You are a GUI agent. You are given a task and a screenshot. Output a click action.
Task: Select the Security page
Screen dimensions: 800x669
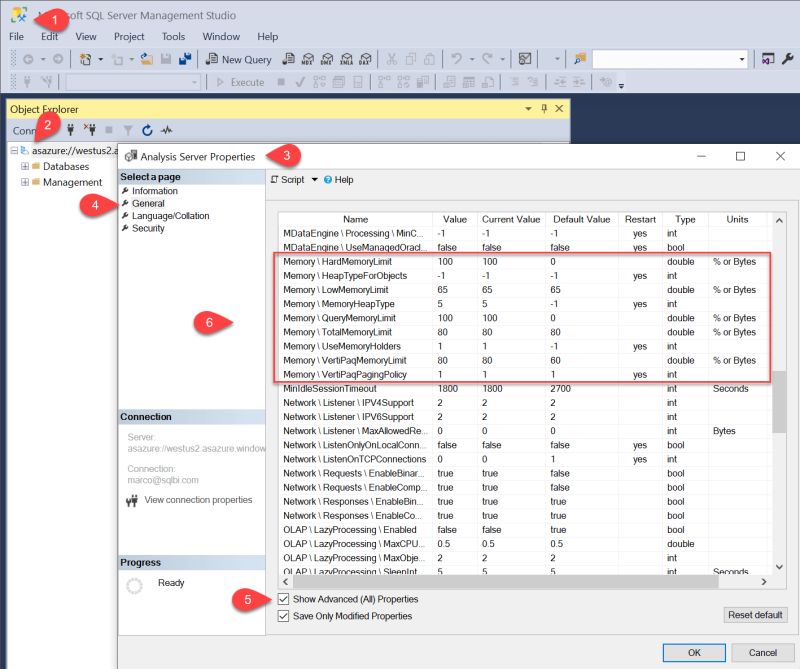pos(147,228)
